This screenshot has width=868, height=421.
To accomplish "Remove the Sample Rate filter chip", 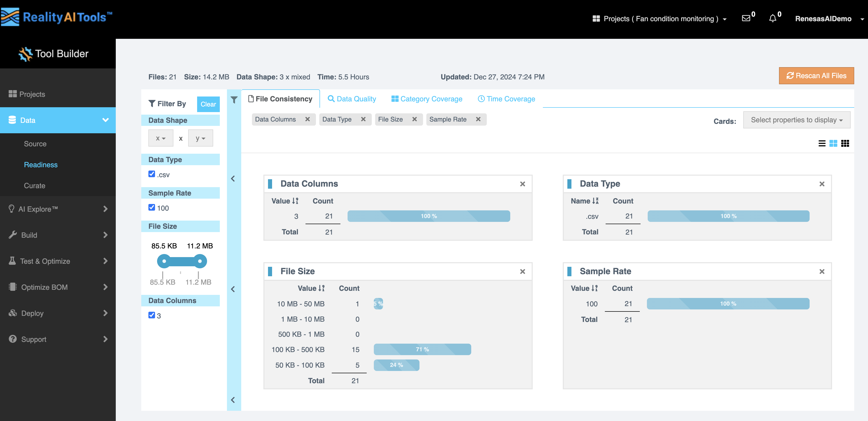I will pos(478,119).
